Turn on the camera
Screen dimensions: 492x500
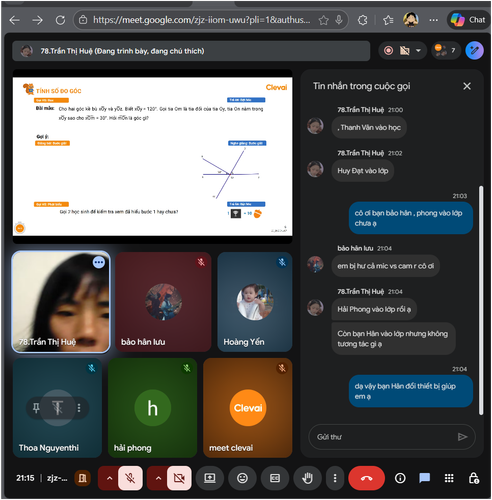pos(179,478)
